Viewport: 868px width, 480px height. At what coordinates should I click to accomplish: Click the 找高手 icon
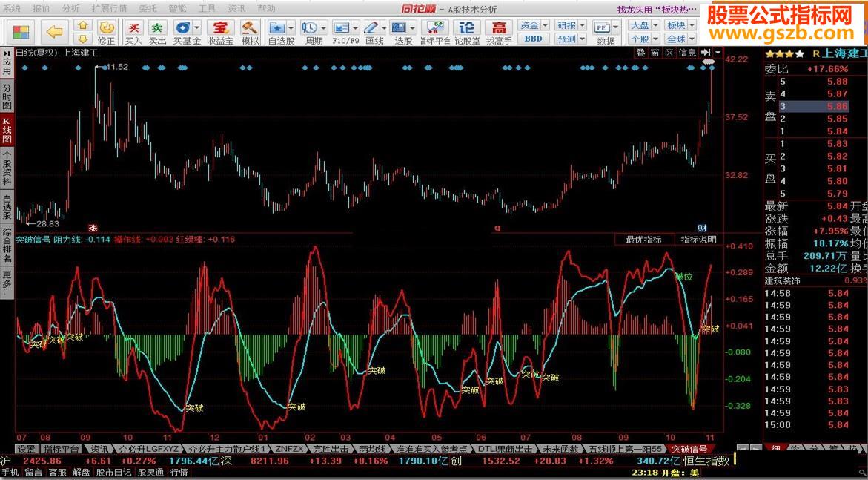[x=499, y=32]
